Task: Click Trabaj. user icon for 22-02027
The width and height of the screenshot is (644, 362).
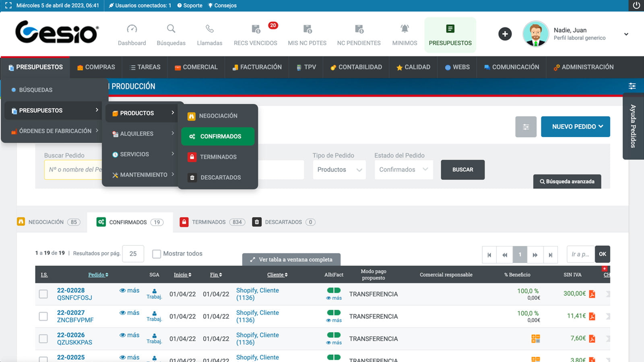Action: pos(154,313)
